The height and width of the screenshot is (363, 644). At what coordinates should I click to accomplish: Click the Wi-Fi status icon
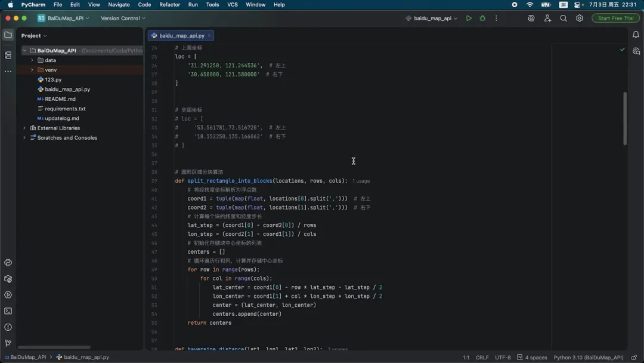tap(530, 5)
